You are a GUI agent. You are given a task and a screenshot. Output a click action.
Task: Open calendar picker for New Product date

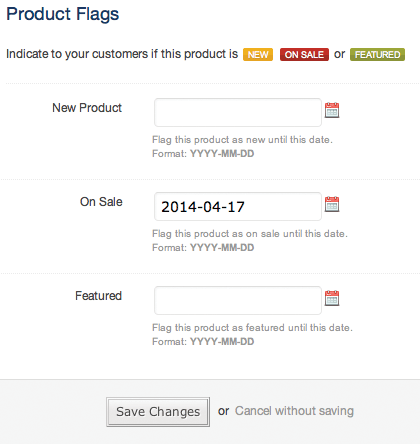pyautogui.click(x=332, y=110)
